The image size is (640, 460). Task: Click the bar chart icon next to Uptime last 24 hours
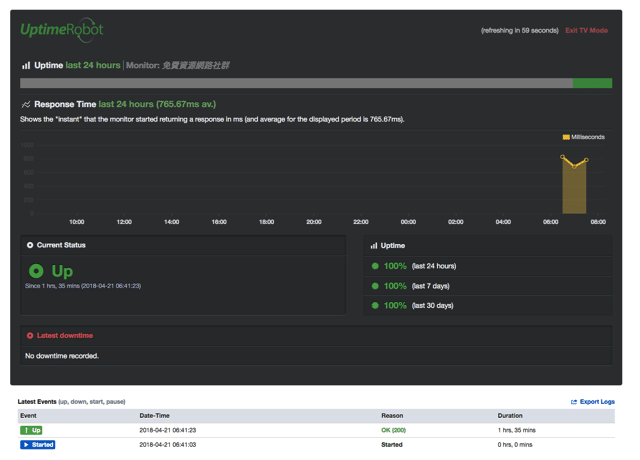pos(26,65)
